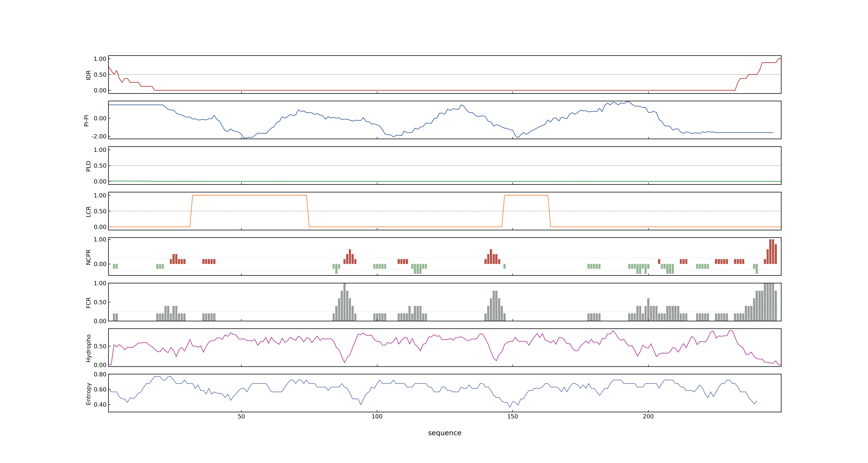Image resolution: width=868 pixels, height=463 pixels.
Task: Select the x-axis tick label 100
Action: click(377, 416)
